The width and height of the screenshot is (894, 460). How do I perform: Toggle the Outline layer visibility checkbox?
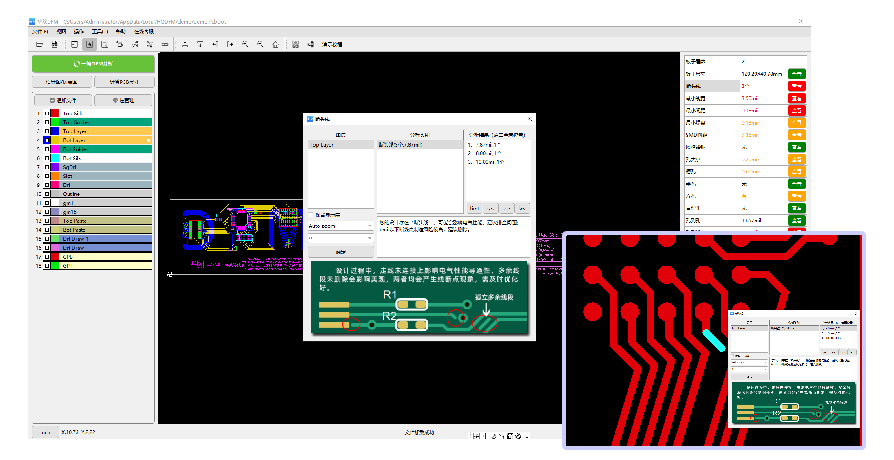(46, 193)
